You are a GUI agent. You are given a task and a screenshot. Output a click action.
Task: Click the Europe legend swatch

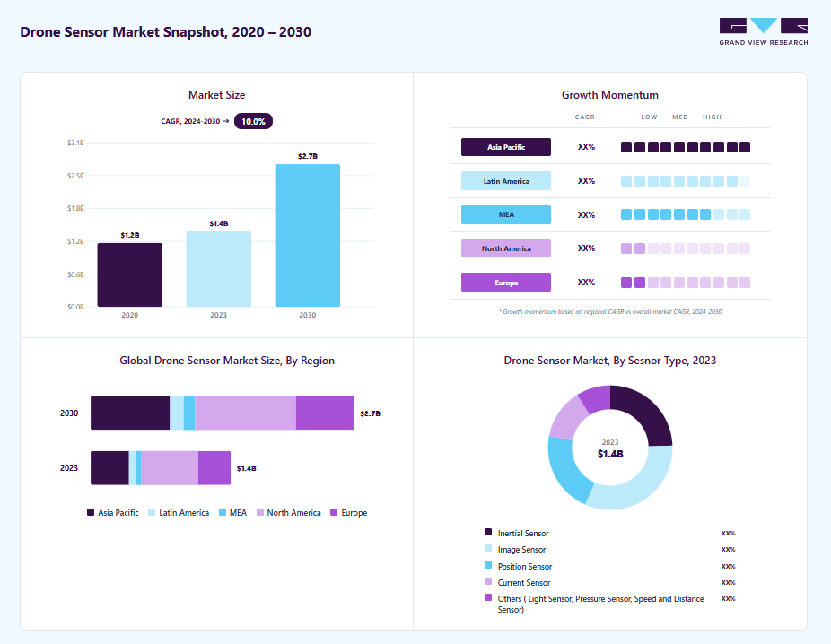pos(334,512)
